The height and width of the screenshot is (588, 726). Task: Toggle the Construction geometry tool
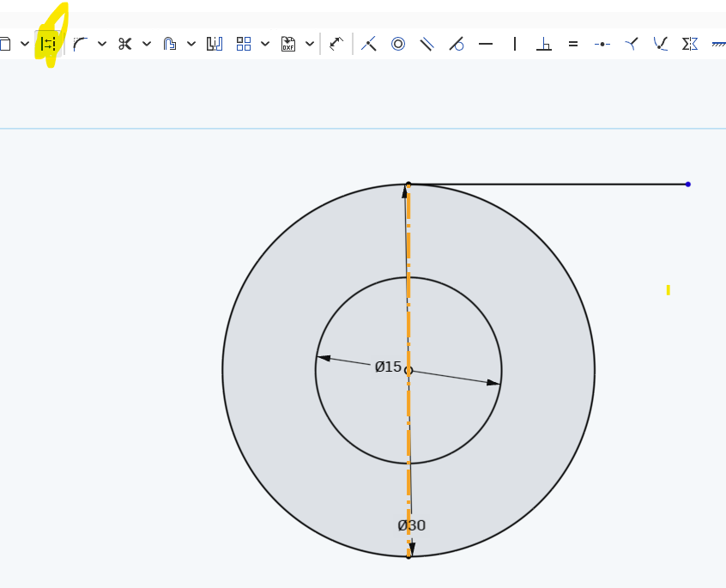(x=48, y=44)
